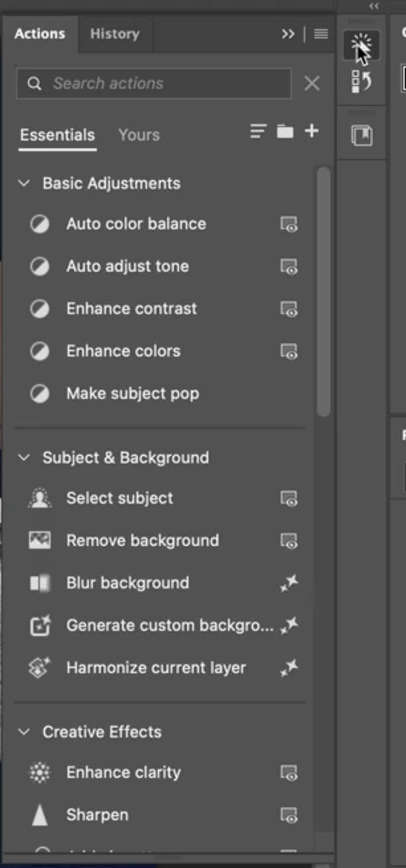Image resolution: width=406 pixels, height=868 pixels.
Task: Switch to the History tab
Action: [114, 34]
